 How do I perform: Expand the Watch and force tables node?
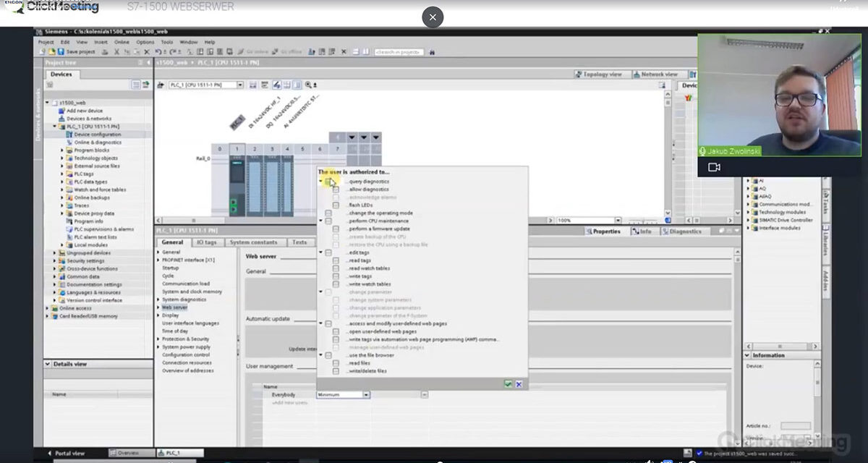click(x=62, y=190)
